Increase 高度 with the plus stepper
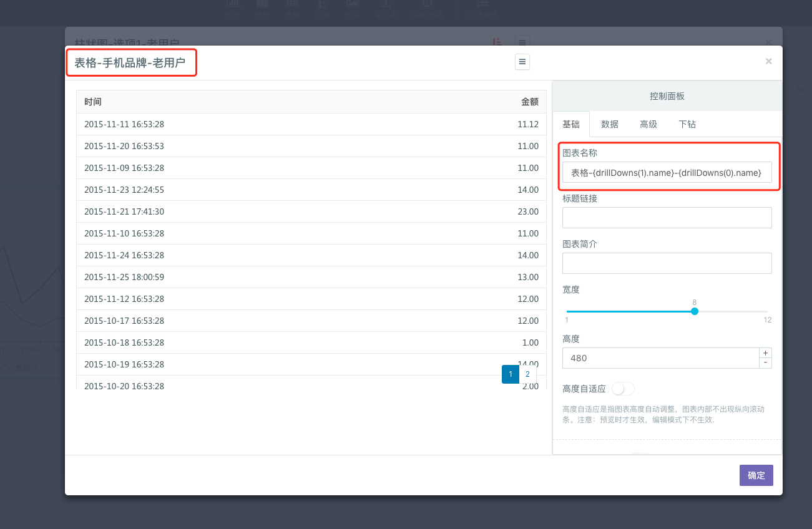 pyautogui.click(x=765, y=352)
